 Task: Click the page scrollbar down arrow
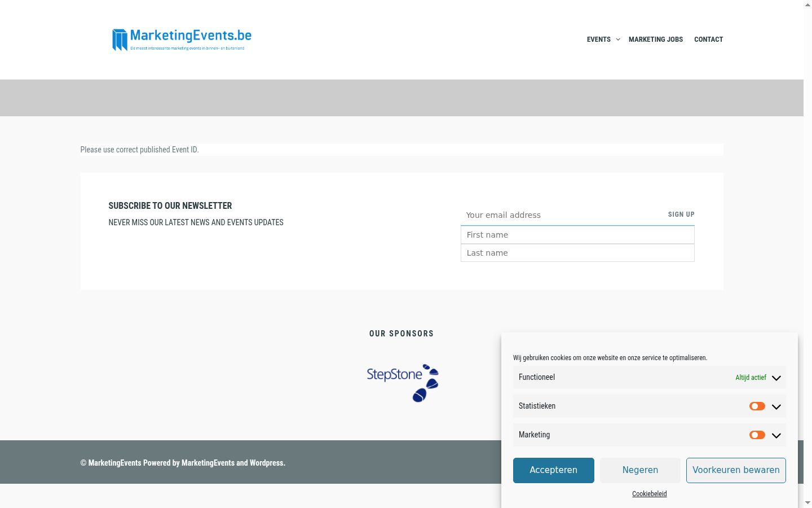807,502
